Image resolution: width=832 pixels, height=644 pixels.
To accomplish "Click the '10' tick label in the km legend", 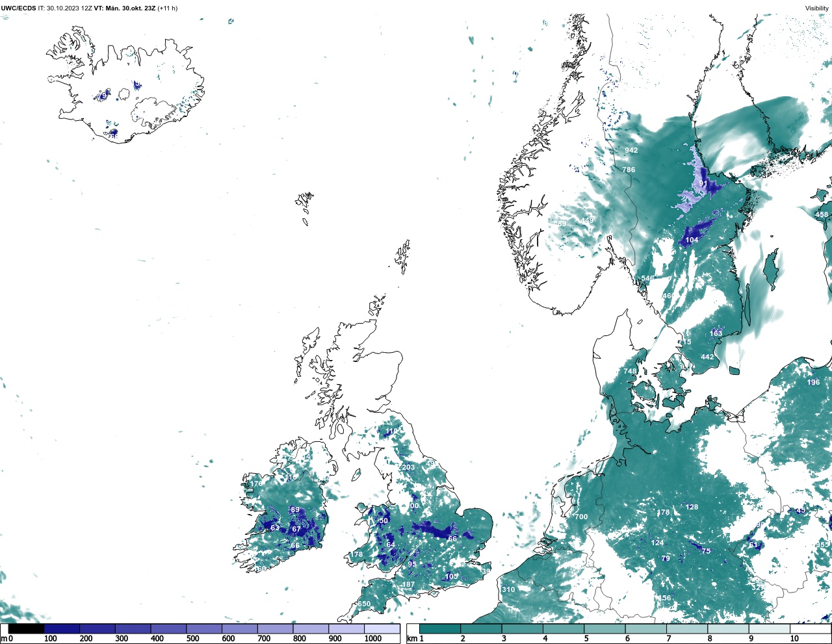I will (x=794, y=639).
